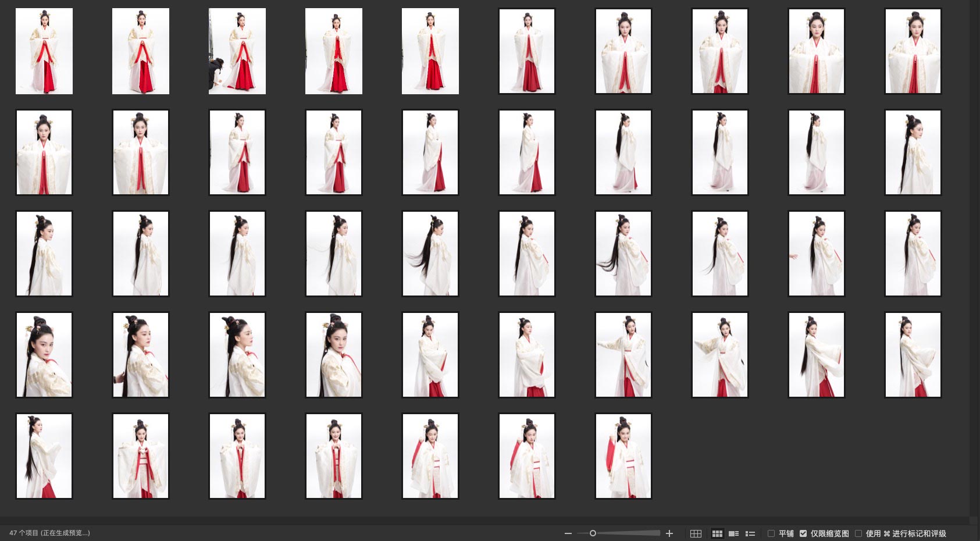Click the plus icon to enlarge thumbnails
This screenshot has height=541, width=980.
point(669,533)
